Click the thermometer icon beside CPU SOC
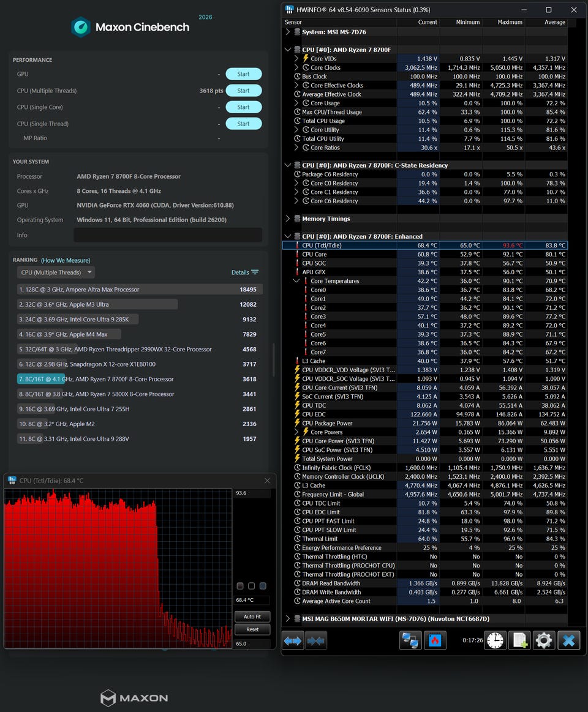 coord(297,263)
